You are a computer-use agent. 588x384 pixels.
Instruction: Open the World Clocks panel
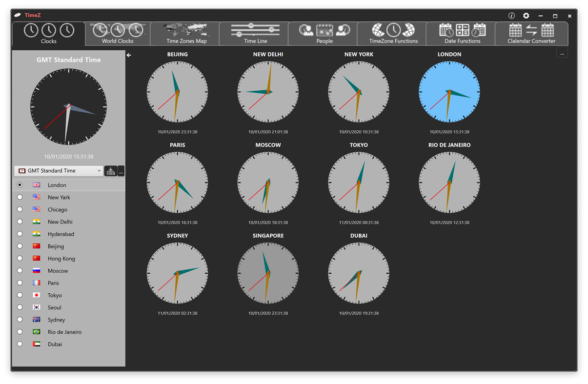click(x=117, y=33)
